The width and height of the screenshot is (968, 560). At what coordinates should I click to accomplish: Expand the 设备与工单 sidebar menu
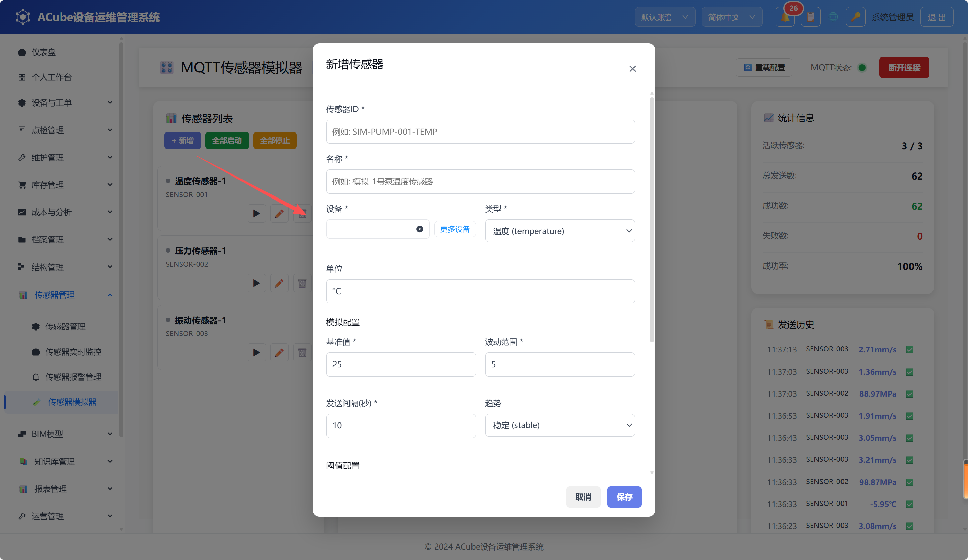click(65, 102)
